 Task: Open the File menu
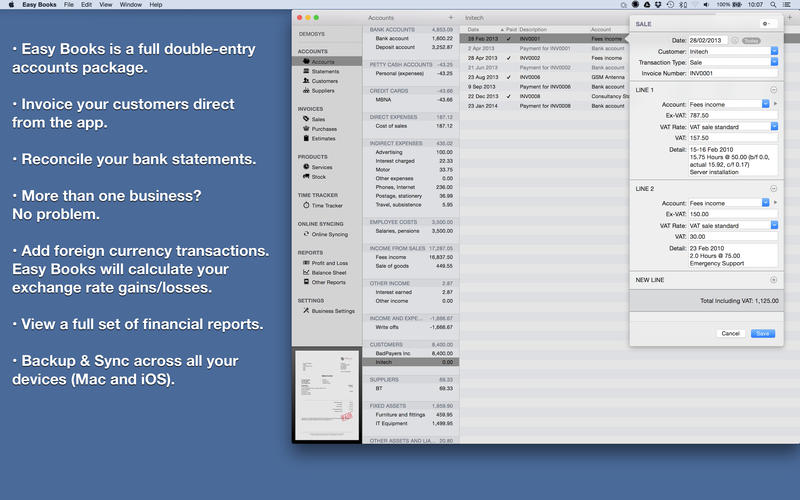[69, 5]
